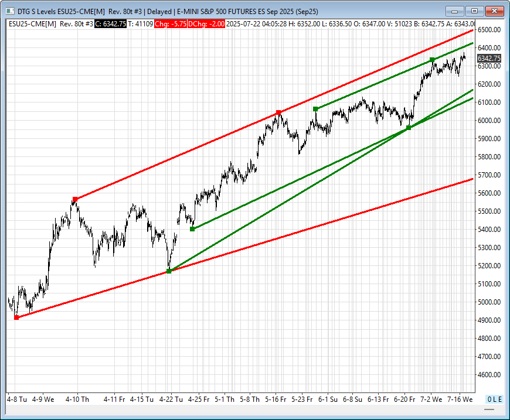Click the '5-16 Fr' date label
Viewport: 510px width, 420px height.
pyautogui.click(x=276, y=399)
